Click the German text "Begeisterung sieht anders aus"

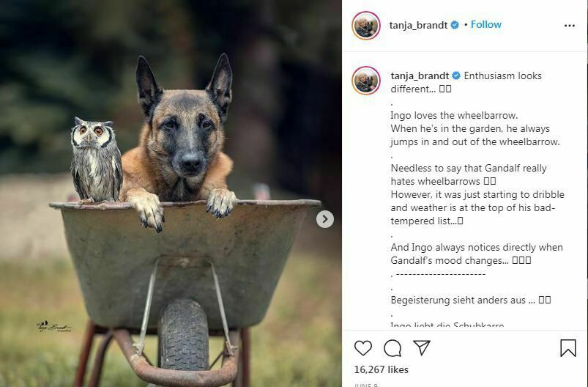point(461,300)
